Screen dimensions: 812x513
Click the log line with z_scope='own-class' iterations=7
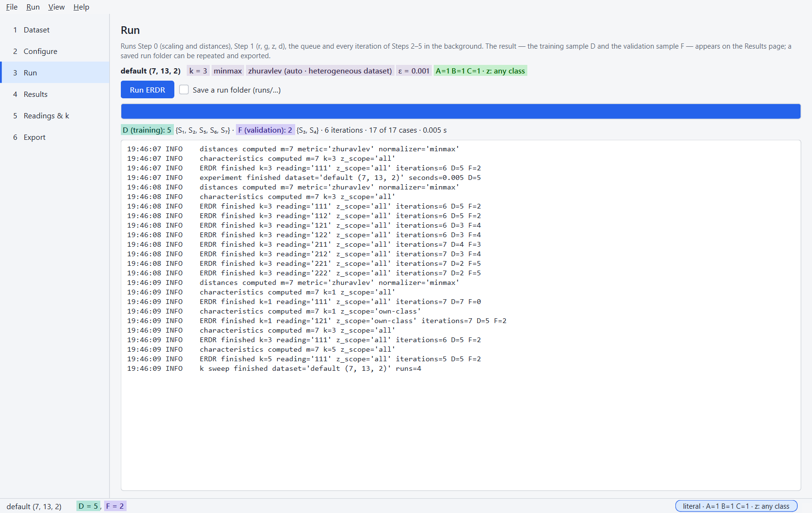click(x=317, y=321)
